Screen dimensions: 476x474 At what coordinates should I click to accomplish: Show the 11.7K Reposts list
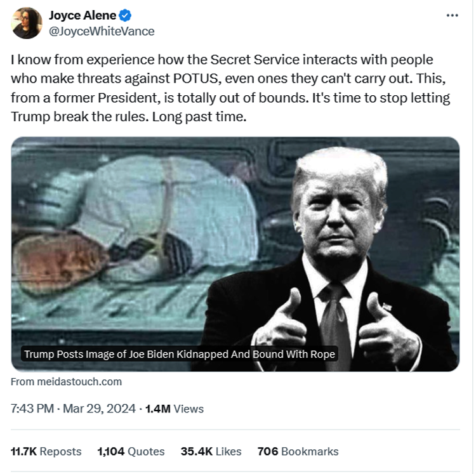(46, 451)
